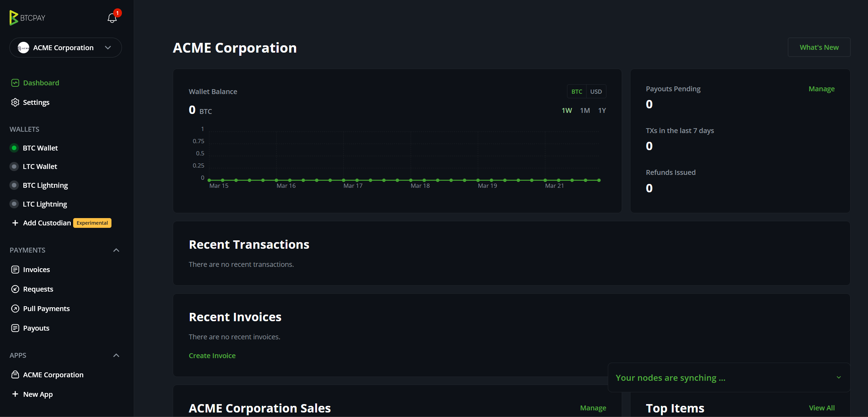The height and width of the screenshot is (417, 868).
Task: Open BTC Wallet in the sidebar
Action: point(40,148)
